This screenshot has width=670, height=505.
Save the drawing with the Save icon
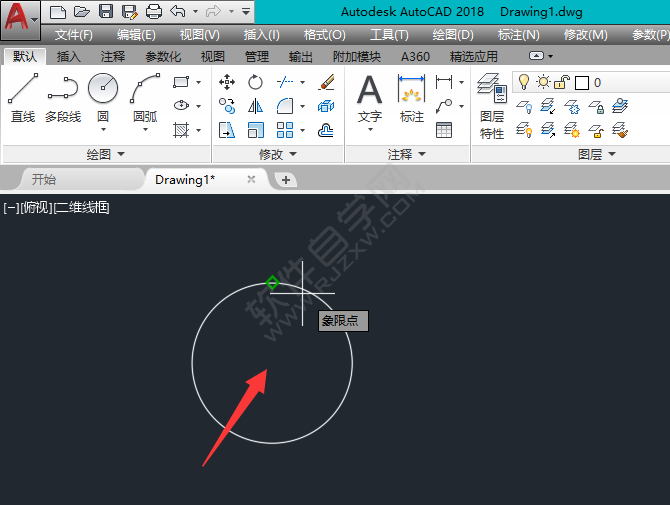pyautogui.click(x=106, y=12)
